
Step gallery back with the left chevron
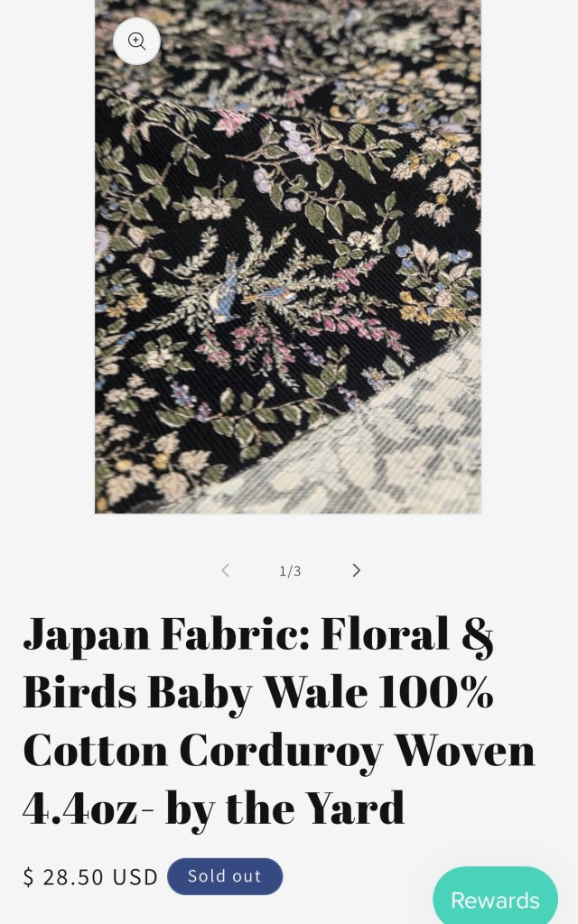pos(225,570)
